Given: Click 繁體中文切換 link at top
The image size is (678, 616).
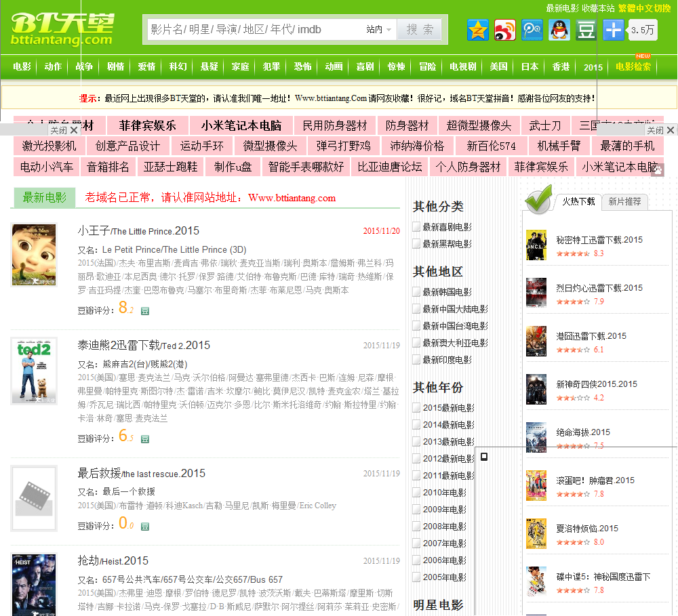Looking at the screenshot, I should click(x=644, y=8).
